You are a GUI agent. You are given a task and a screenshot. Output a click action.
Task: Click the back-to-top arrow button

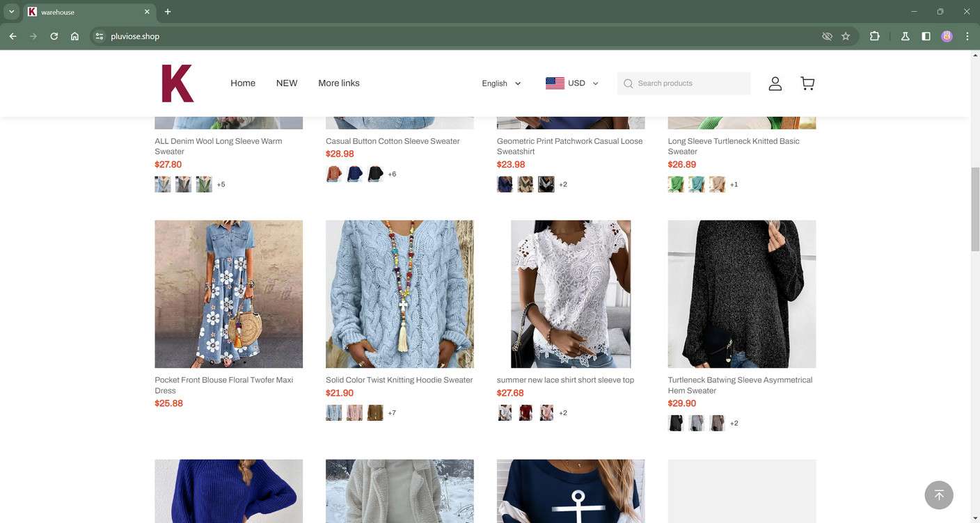tap(938, 494)
